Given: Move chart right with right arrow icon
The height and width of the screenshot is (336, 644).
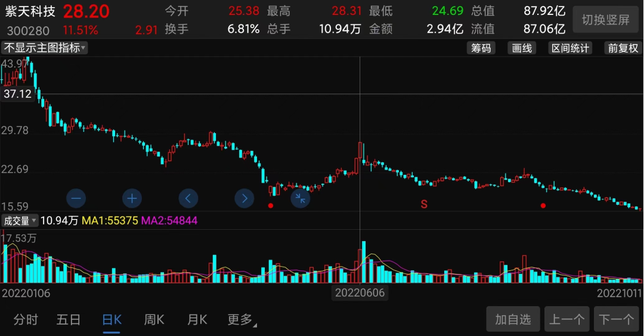Looking at the screenshot, I should click(244, 199).
